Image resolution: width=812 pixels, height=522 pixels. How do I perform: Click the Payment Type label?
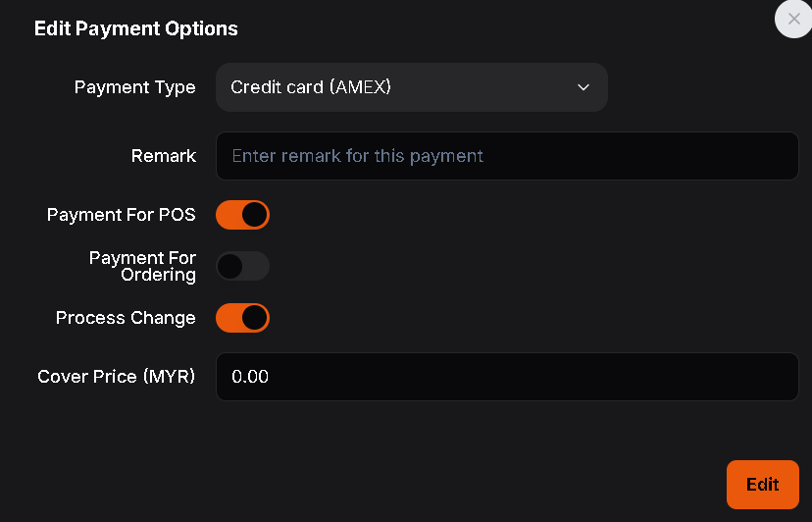point(135,87)
